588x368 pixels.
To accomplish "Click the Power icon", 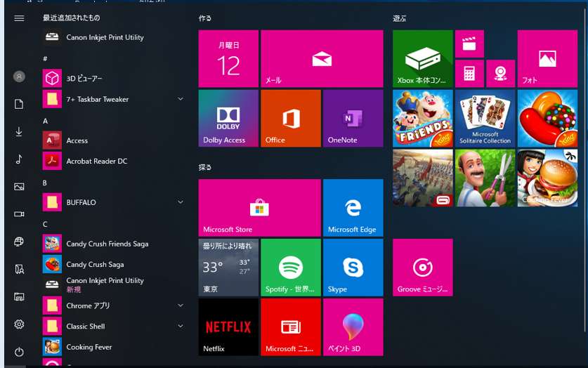I will coord(19,352).
